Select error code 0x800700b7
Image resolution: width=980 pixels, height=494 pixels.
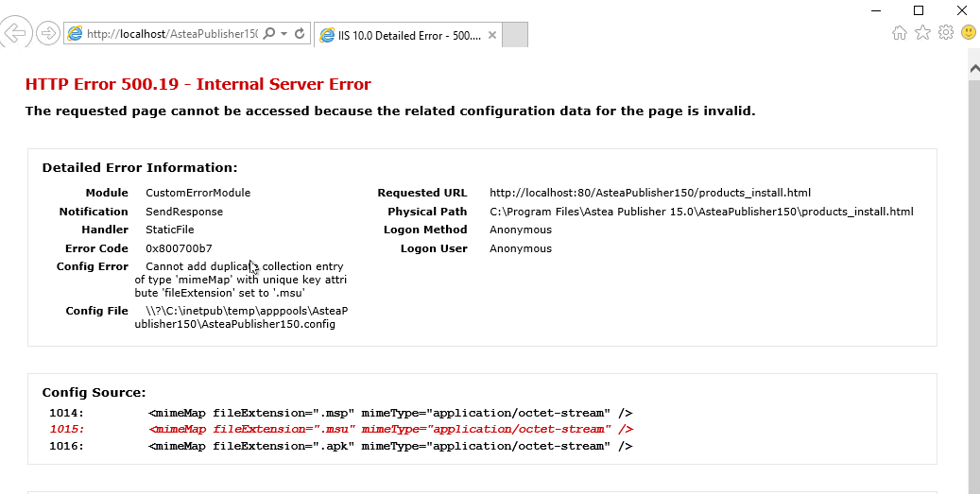click(179, 248)
